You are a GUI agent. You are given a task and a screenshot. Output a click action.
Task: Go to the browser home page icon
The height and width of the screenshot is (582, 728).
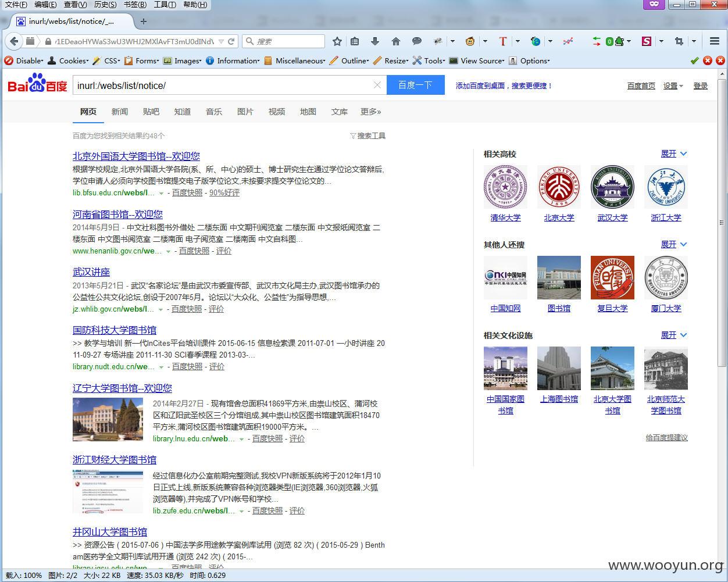(x=396, y=41)
